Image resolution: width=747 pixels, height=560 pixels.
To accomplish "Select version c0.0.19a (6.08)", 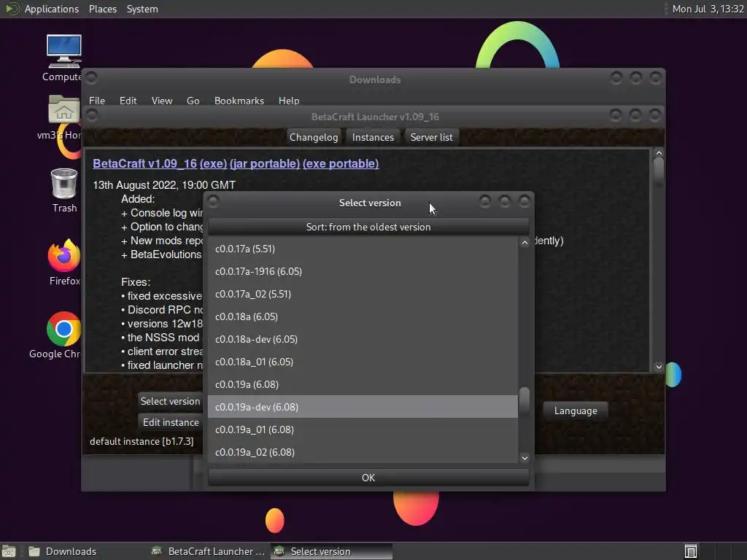I will [x=363, y=384].
